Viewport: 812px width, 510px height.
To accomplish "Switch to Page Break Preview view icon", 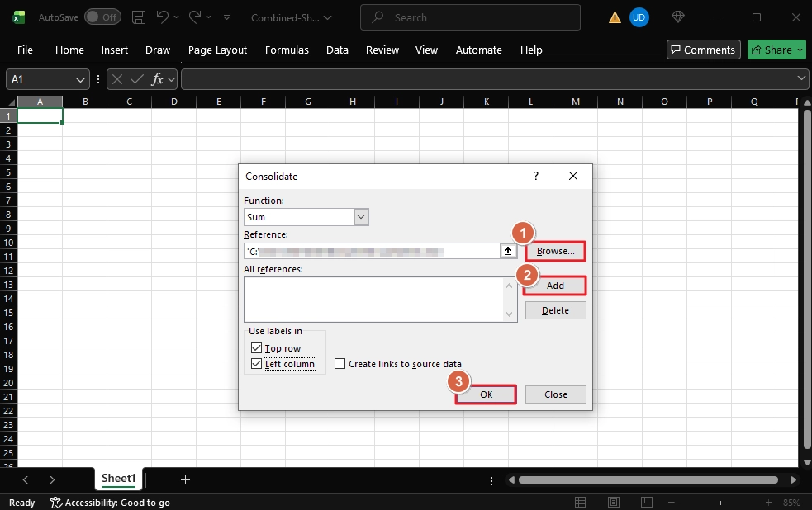I will tap(643, 503).
